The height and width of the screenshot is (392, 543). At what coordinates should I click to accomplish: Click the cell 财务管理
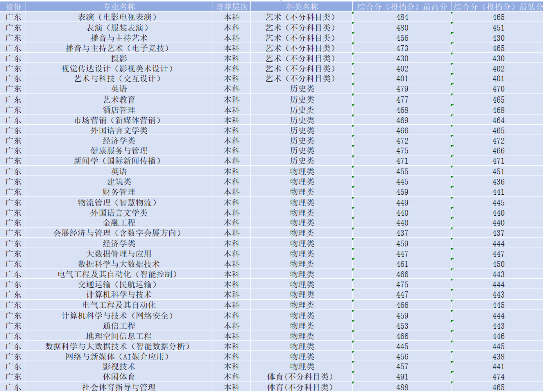[x=119, y=192]
